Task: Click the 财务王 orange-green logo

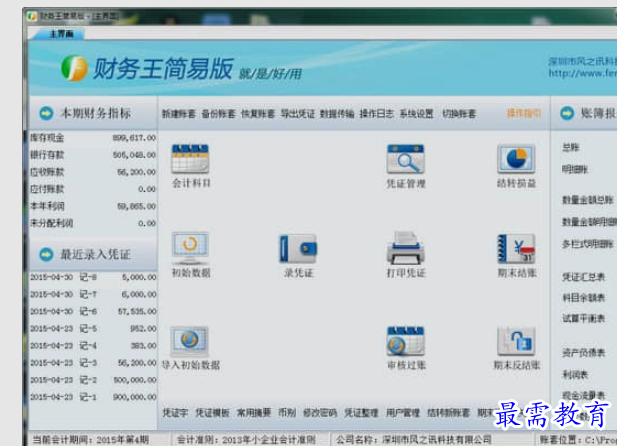Action: coord(74,68)
